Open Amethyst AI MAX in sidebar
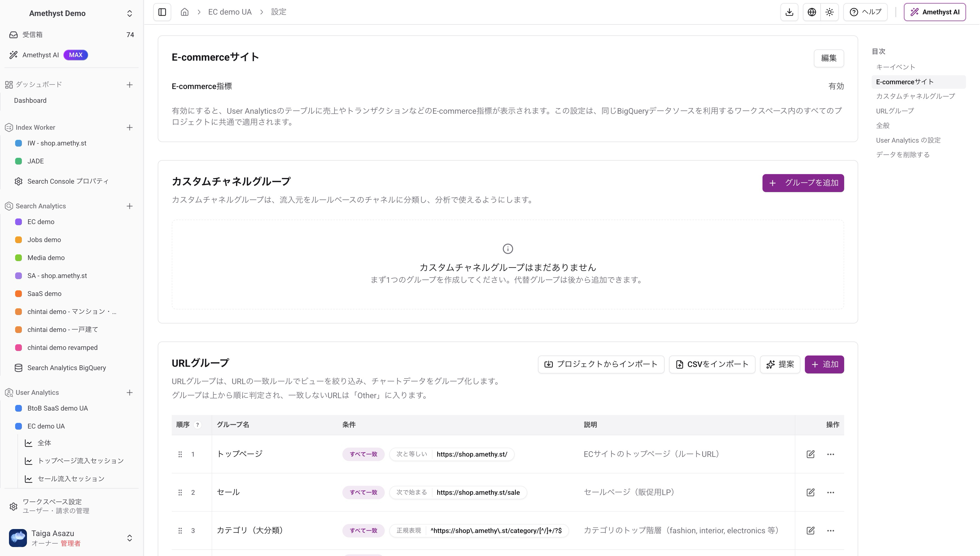The image size is (980, 556). pyautogui.click(x=72, y=55)
